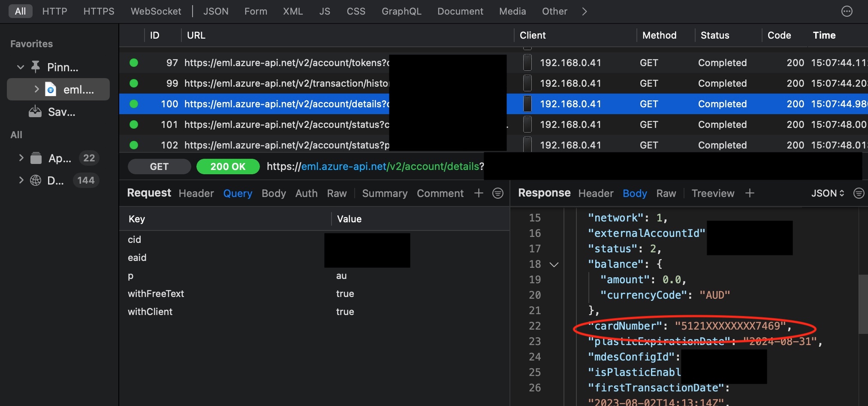
Task: Click the device icon in row 97
Action: tap(527, 63)
